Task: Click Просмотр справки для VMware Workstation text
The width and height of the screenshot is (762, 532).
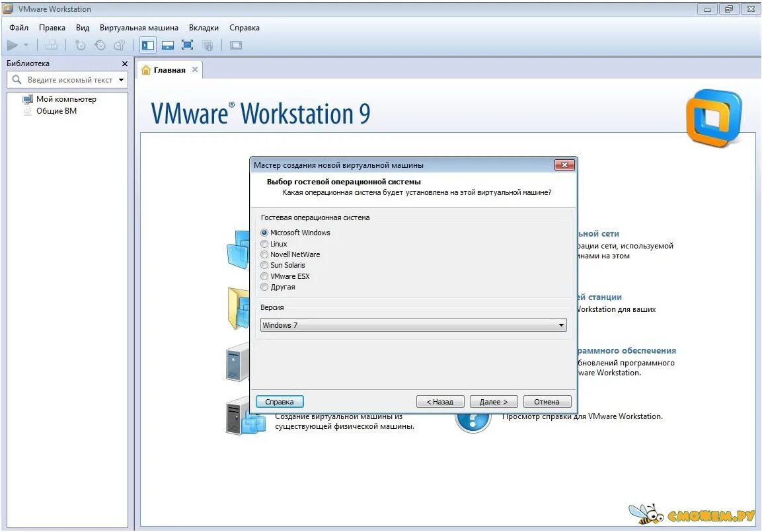Action: [582, 416]
